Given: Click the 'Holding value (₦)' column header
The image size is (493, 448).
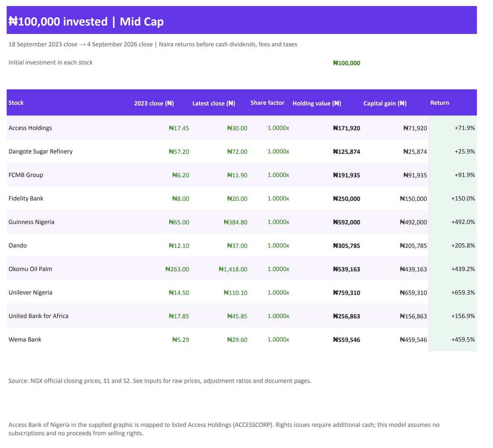Looking at the screenshot, I should coord(317,103).
